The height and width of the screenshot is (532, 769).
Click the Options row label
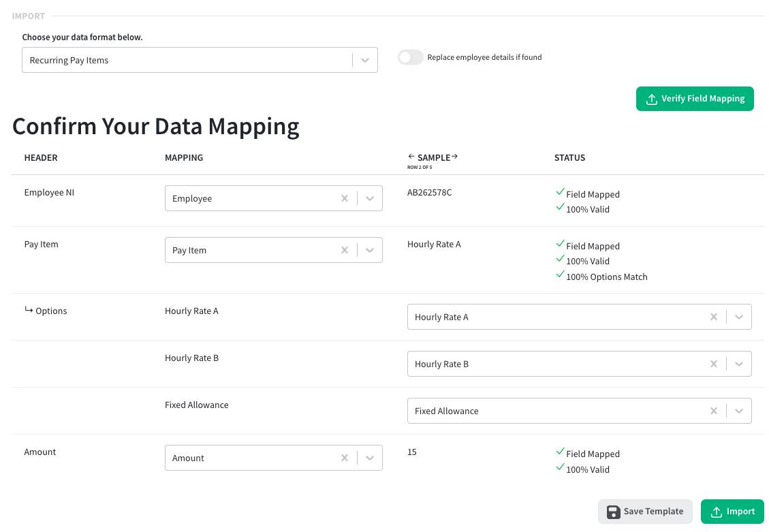pyautogui.click(x=46, y=311)
